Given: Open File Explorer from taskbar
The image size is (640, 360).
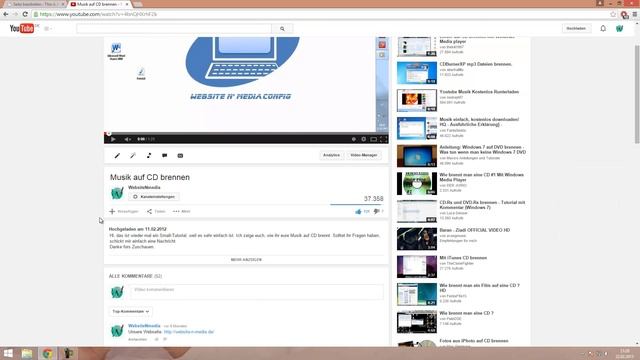Looking at the screenshot, I should click(27, 353).
